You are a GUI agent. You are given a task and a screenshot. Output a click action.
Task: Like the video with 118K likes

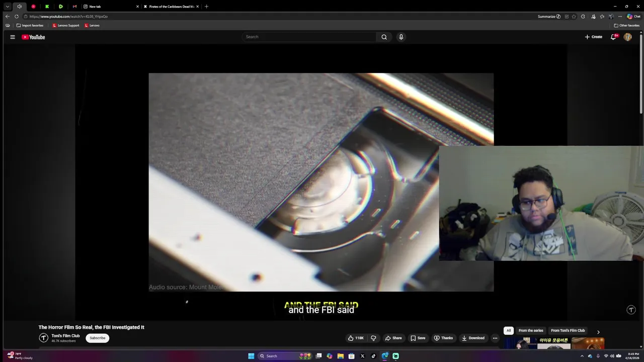coord(356,338)
